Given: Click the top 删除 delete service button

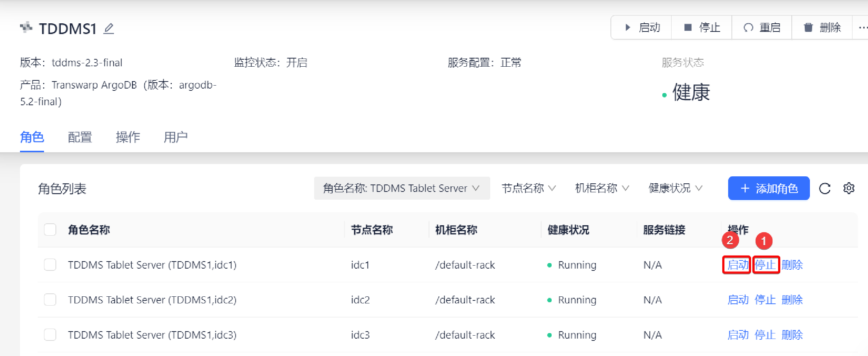Looking at the screenshot, I should click(x=822, y=27).
